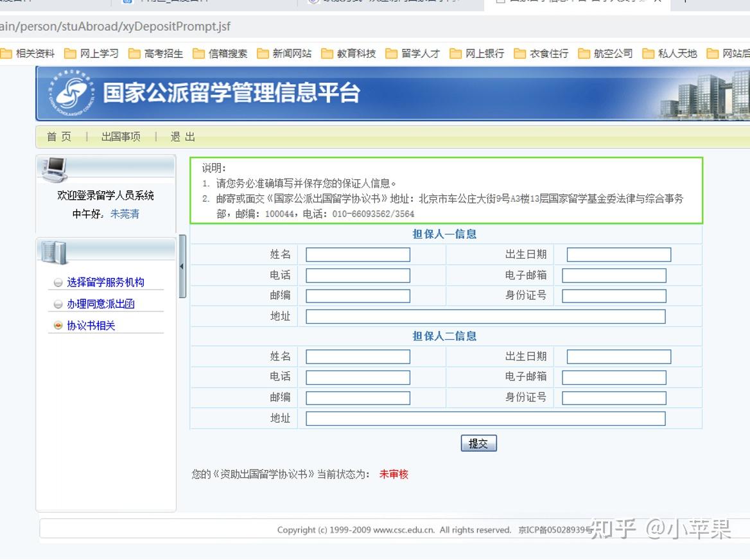This screenshot has width=750, height=560.
Task: Open the 私人天地 bookmark folder
Action: click(670, 53)
